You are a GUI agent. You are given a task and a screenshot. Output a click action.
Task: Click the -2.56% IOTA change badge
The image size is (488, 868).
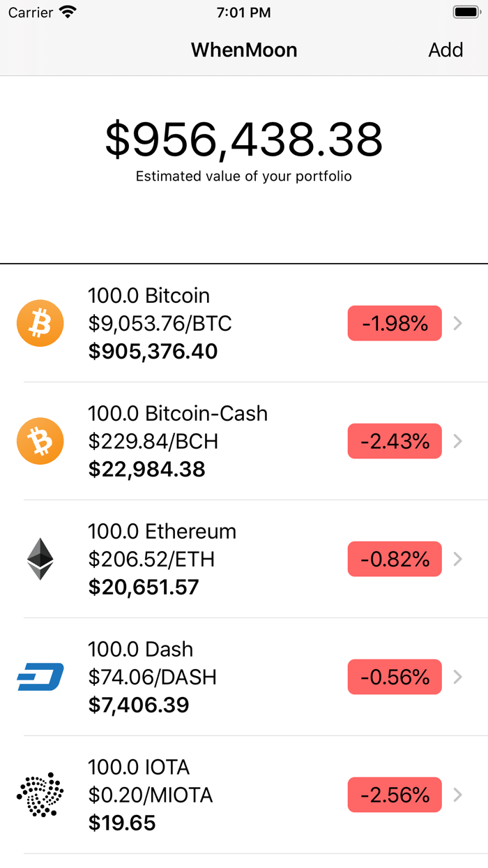point(394,795)
